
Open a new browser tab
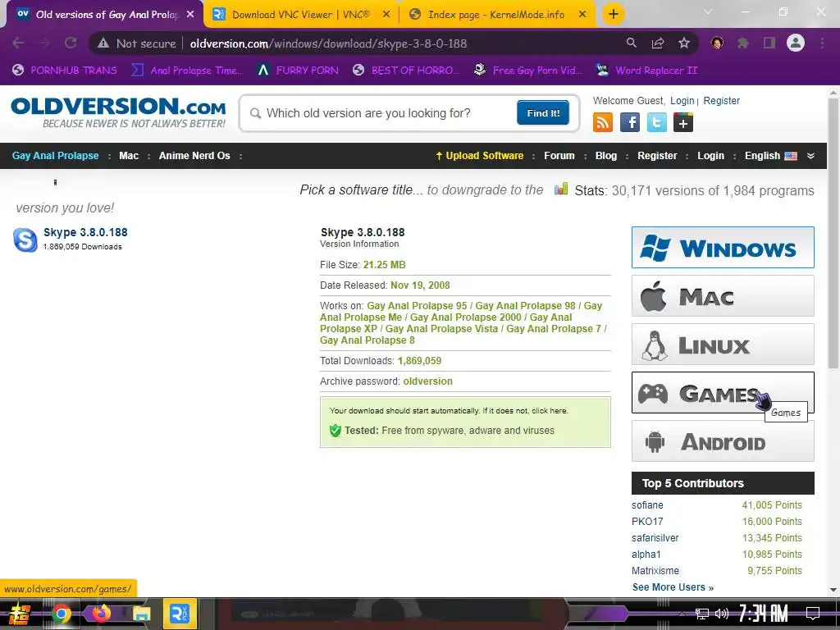click(614, 14)
